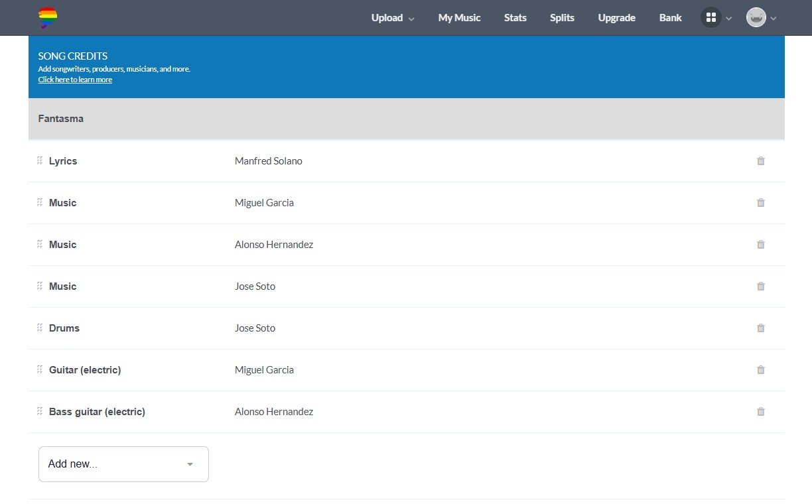Delete the Bass guitar (electric) credit row
The image size is (812, 504).
(761, 412)
